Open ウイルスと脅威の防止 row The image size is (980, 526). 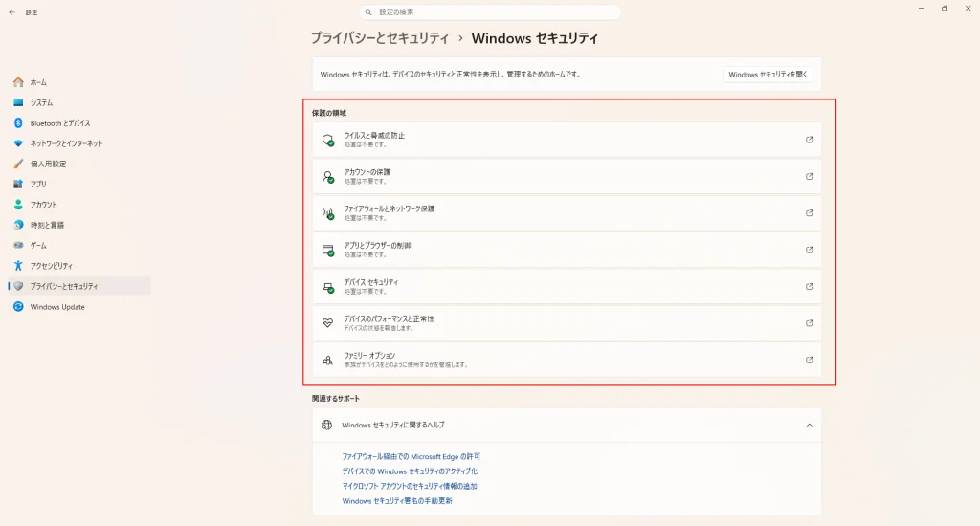567,140
